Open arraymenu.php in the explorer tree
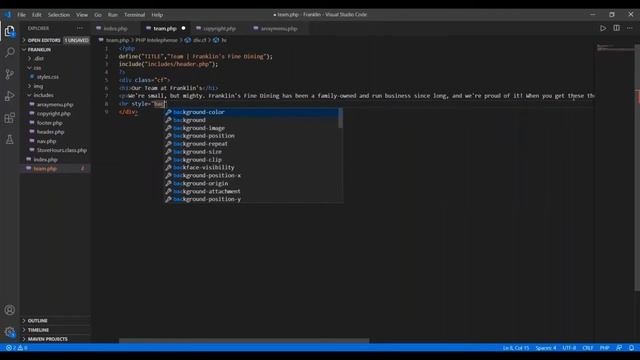This screenshot has width=640, height=360. click(55, 104)
